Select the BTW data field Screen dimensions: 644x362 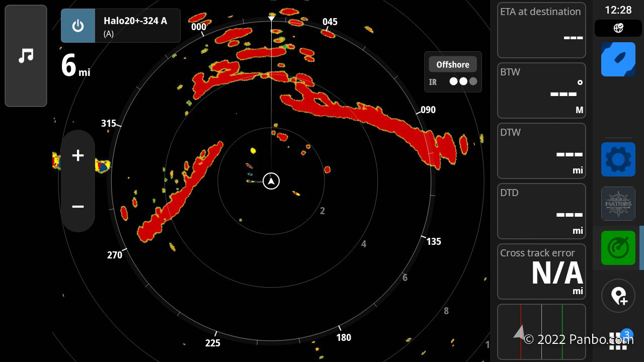(x=541, y=90)
